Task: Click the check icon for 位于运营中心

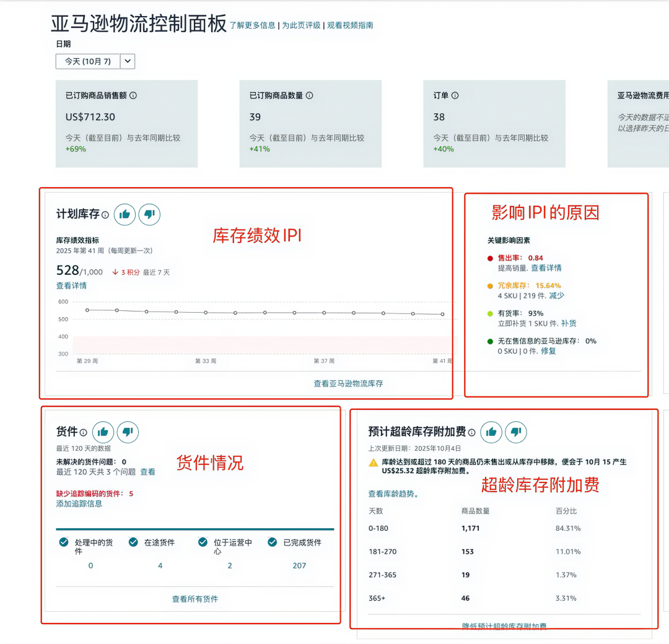Action: tap(203, 542)
